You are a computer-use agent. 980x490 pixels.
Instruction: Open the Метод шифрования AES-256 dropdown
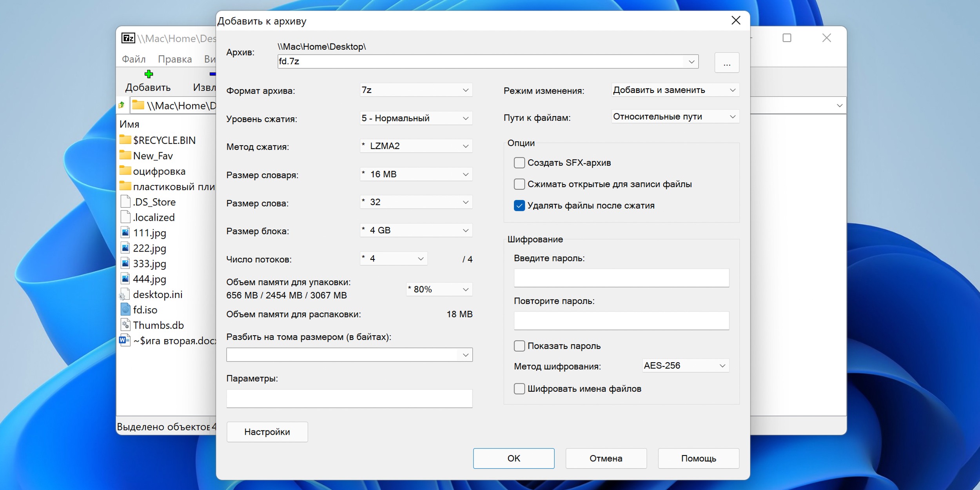click(x=685, y=365)
